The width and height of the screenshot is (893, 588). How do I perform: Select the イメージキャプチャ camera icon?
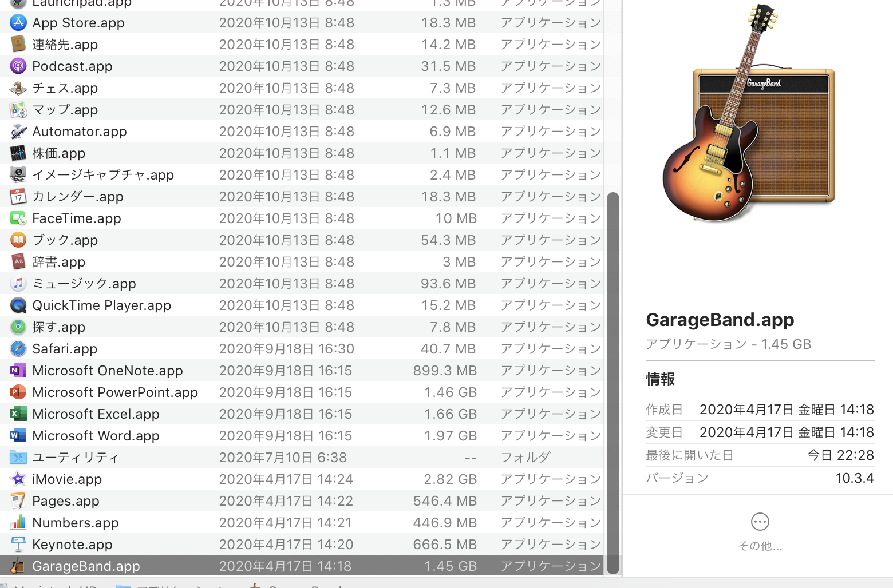(x=18, y=174)
